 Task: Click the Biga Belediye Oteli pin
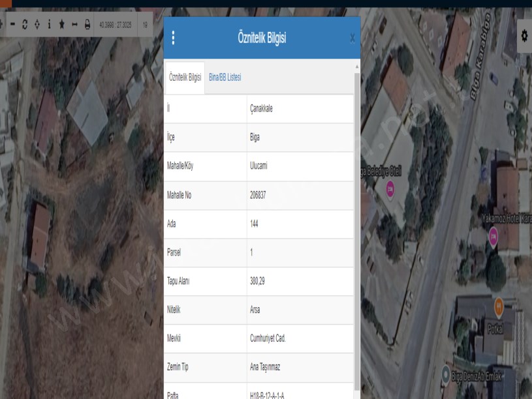[390, 189]
